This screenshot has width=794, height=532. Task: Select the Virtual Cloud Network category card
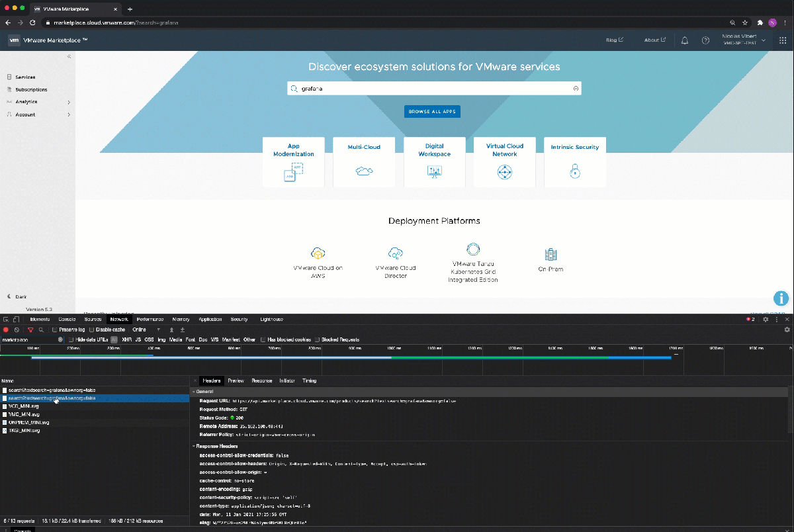click(x=505, y=162)
